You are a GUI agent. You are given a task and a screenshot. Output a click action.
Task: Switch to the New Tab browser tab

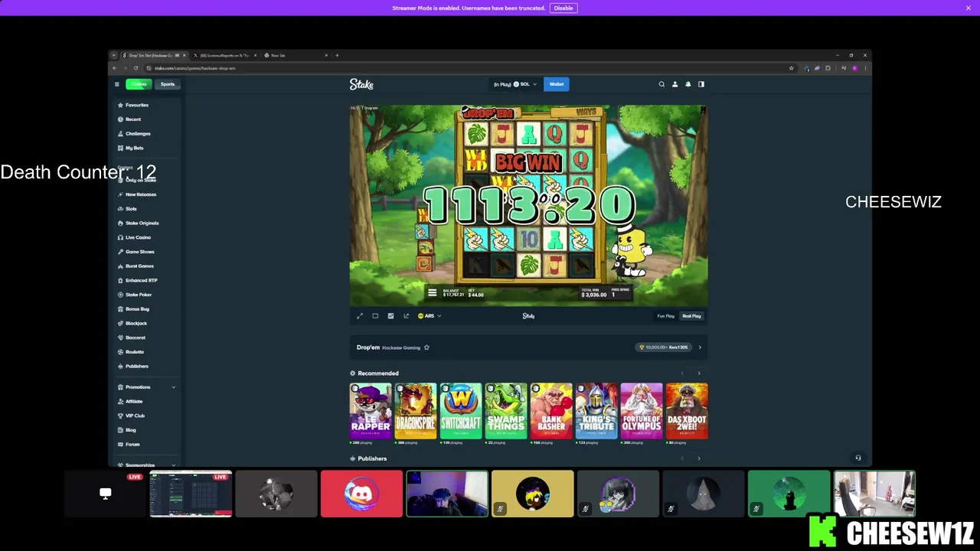[295, 55]
